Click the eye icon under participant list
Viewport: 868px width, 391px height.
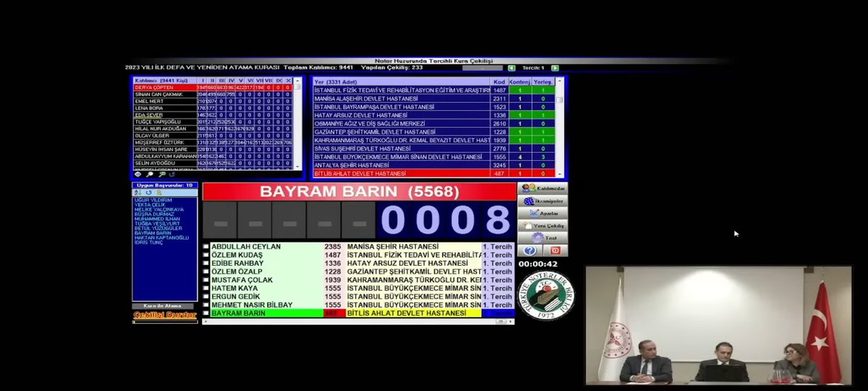[x=137, y=175]
